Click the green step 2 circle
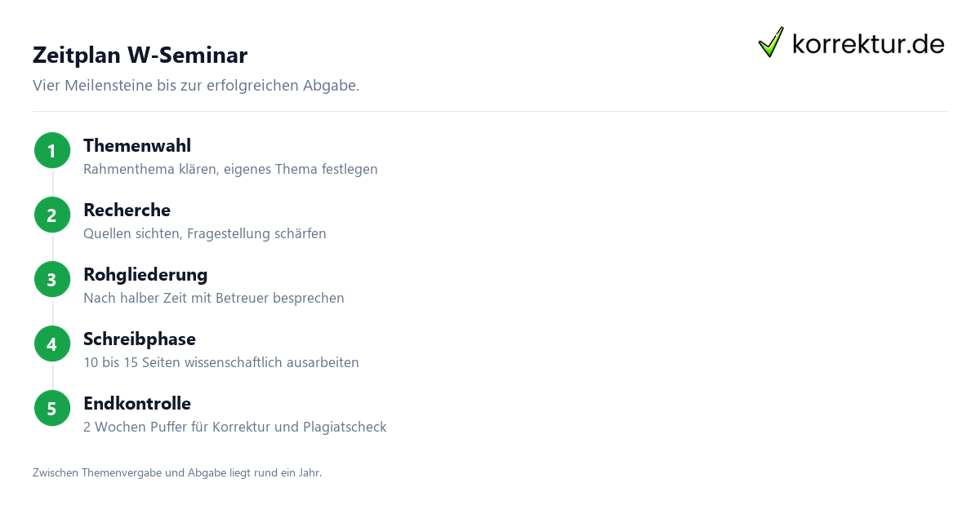 (x=52, y=215)
